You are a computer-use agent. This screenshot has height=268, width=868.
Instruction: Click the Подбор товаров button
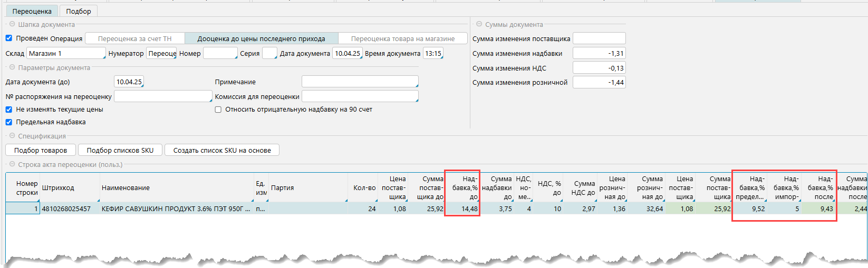(x=41, y=150)
